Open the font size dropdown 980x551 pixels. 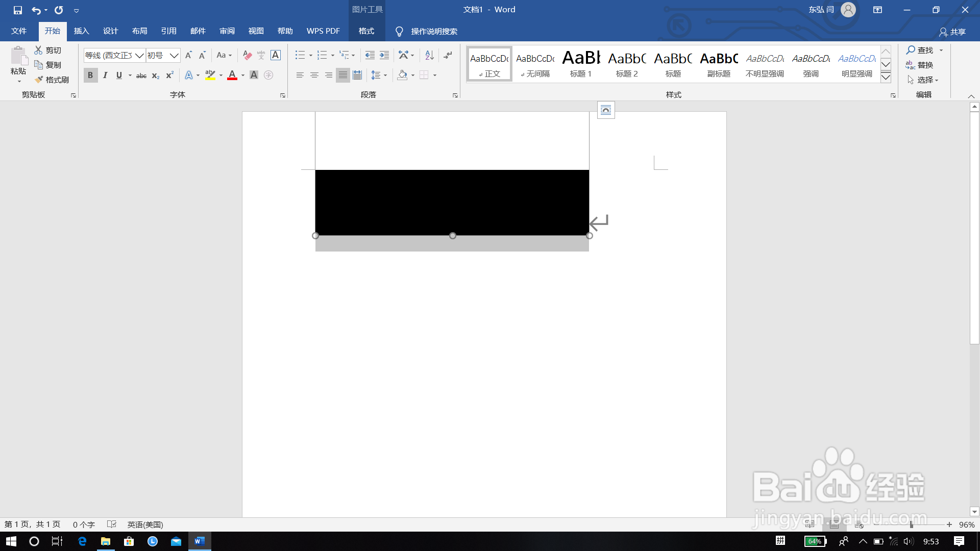(x=174, y=55)
